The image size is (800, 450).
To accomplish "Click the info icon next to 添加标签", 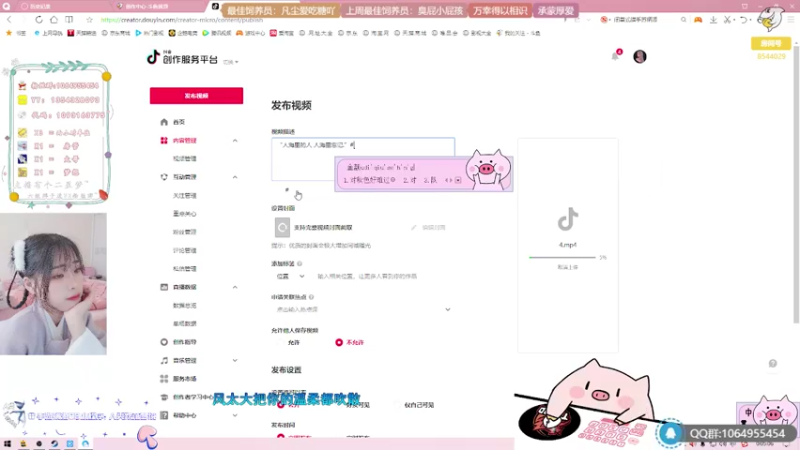I will tap(299, 264).
